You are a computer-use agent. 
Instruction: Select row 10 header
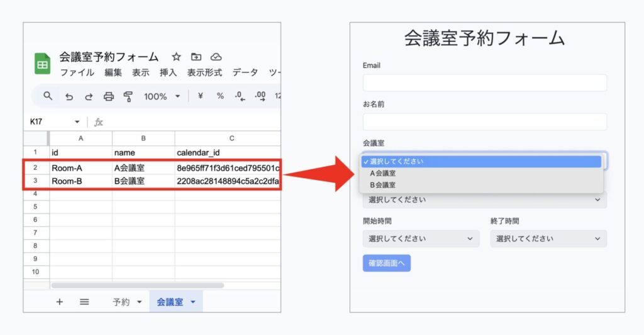click(x=36, y=271)
